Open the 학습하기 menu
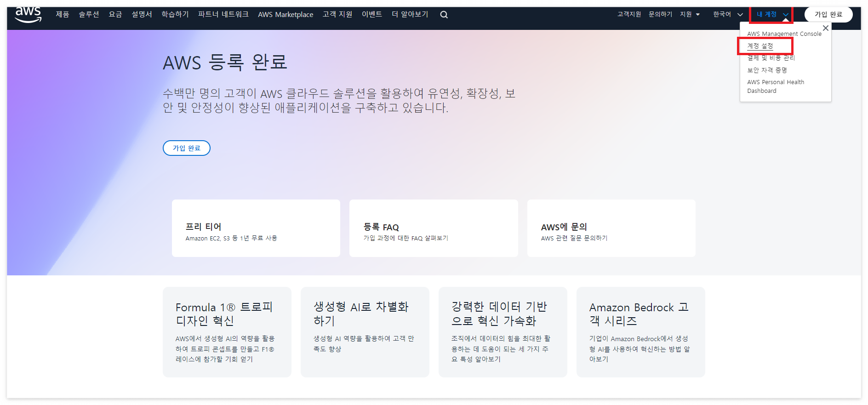 pos(175,14)
